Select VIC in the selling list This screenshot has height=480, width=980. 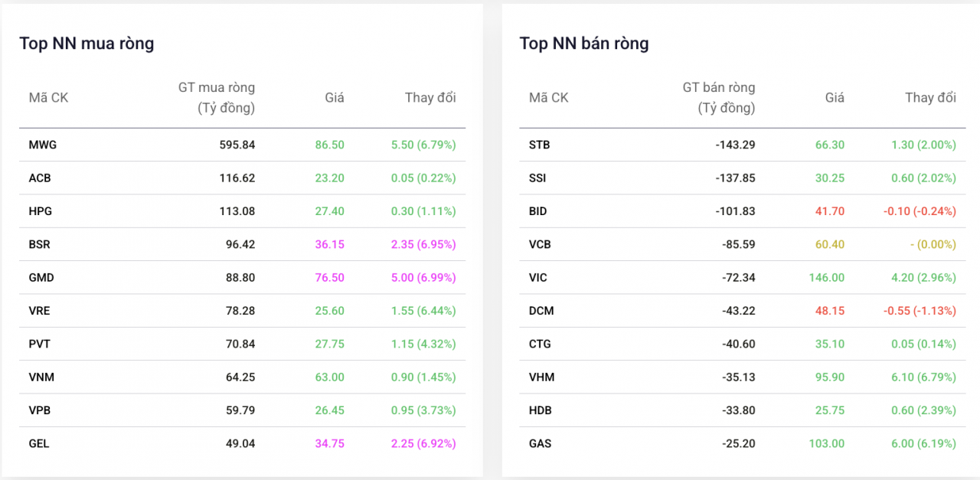538,278
